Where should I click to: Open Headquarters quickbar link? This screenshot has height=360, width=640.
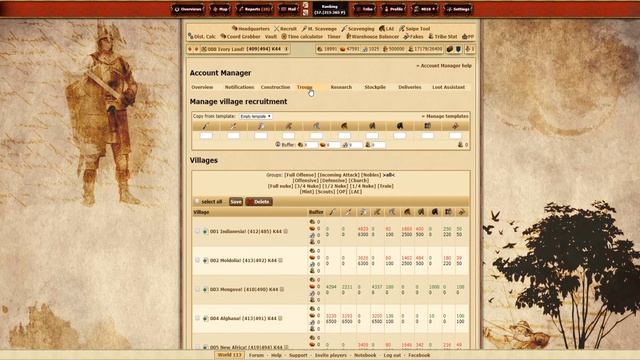251,29
